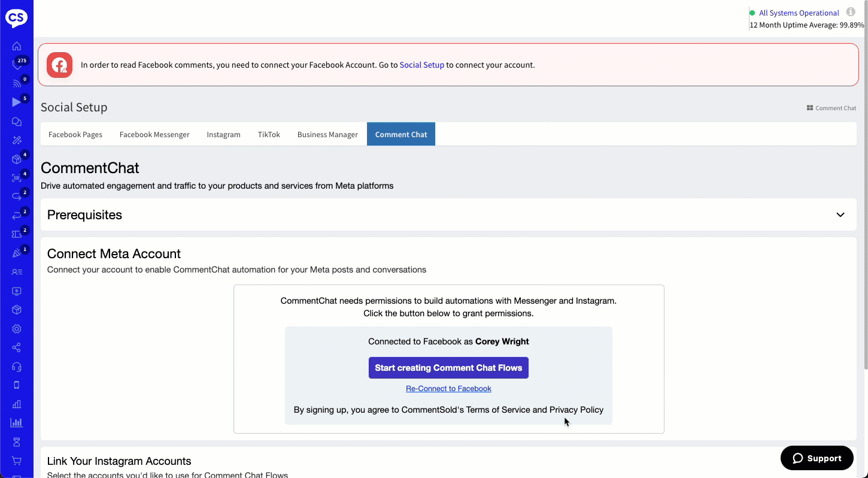Click the CommentSold CS logo

point(16,18)
